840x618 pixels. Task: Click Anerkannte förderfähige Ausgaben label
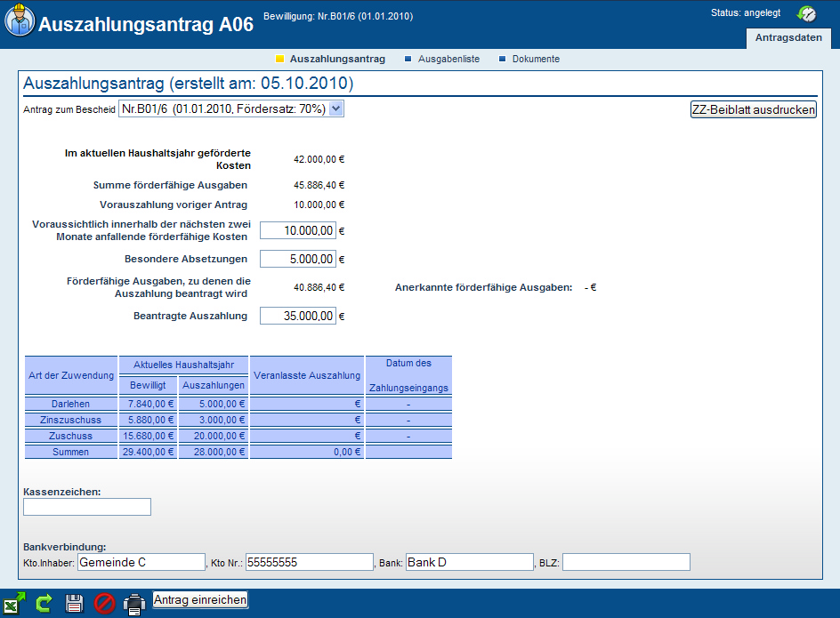point(484,287)
